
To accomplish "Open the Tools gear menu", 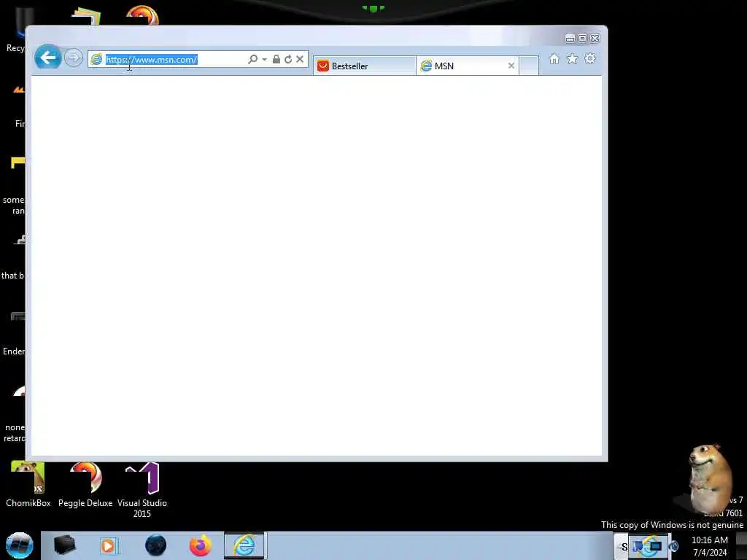I will click(589, 59).
